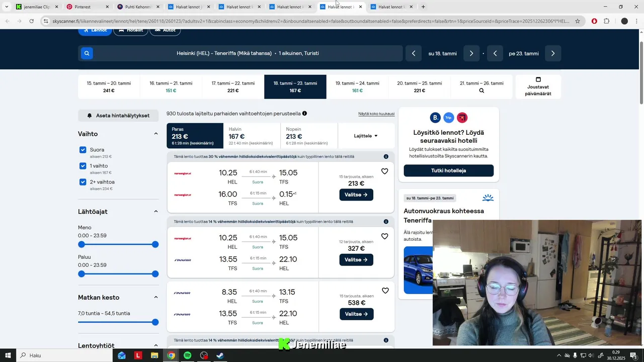
Task: Open the Chrome taskbar icon
Action: pos(171,355)
